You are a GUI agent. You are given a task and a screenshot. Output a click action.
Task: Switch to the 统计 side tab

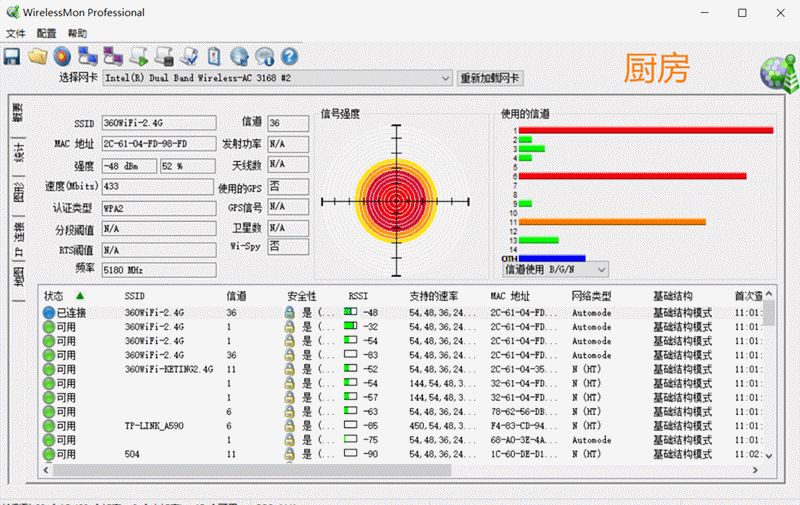click(18, 153)
